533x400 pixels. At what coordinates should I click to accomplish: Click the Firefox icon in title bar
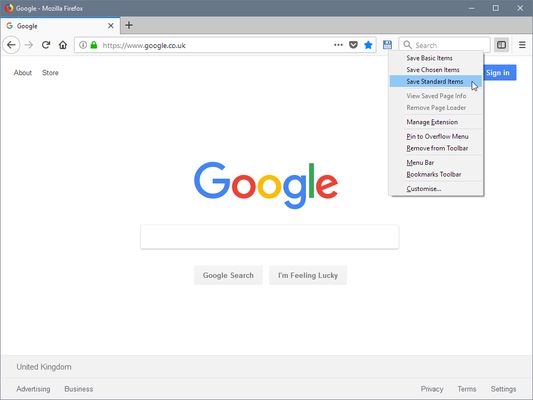tap(8, 8)
